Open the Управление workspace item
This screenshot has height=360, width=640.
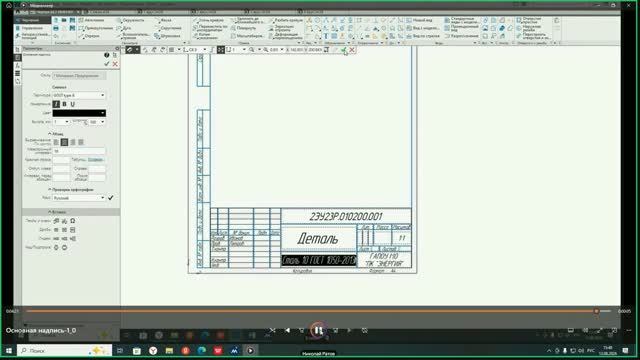tap(30, 28)
